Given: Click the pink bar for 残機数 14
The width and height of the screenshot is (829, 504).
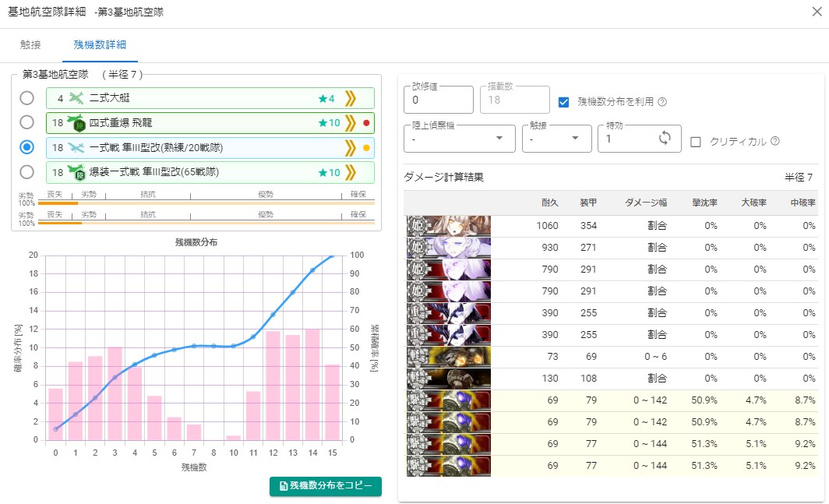Looking at the screenshot, I should [312, 384].
